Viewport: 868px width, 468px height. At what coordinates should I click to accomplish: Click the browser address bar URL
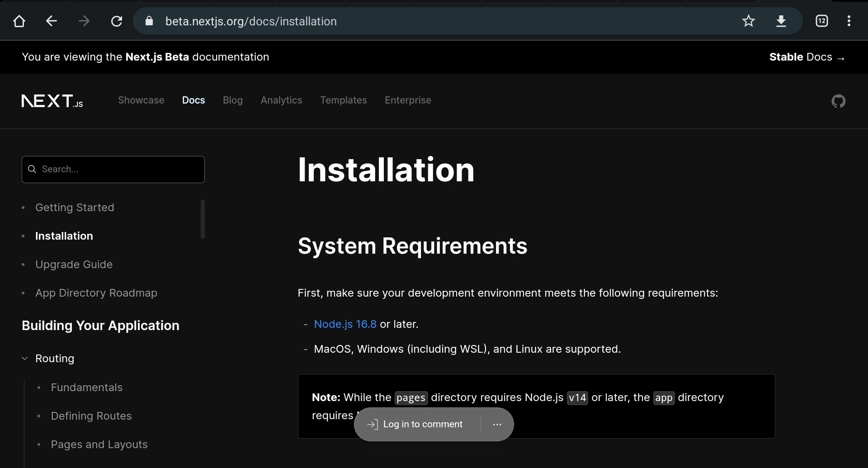coord(251,21)
